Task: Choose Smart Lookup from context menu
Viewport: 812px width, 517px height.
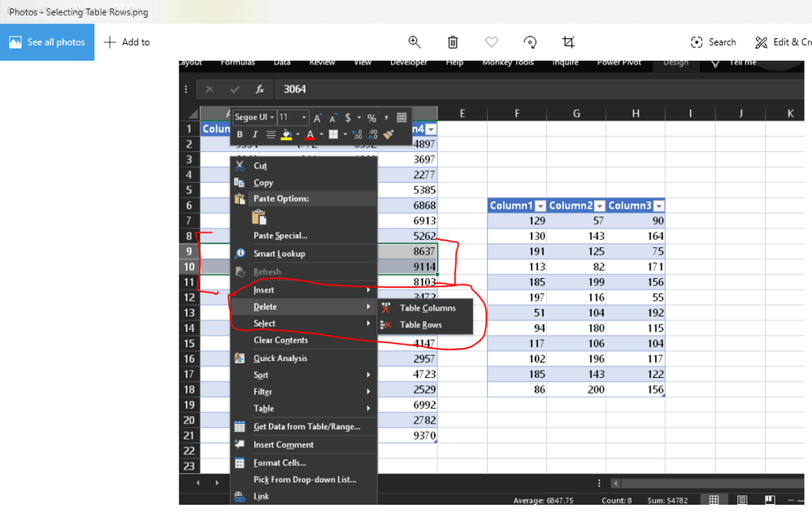Action: pyautogui.click(x=303, y=254)
